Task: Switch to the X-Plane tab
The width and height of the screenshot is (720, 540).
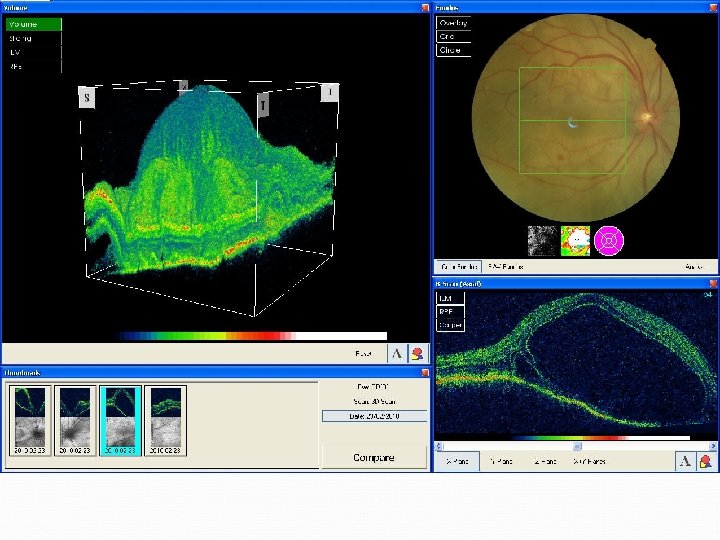Action: click(456, 461)
